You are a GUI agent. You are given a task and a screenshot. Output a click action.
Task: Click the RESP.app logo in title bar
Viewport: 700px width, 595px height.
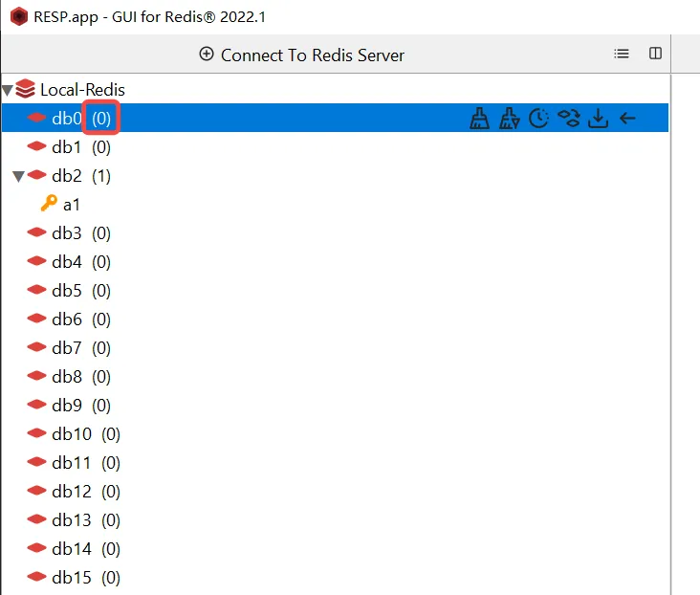pos(19,16)
